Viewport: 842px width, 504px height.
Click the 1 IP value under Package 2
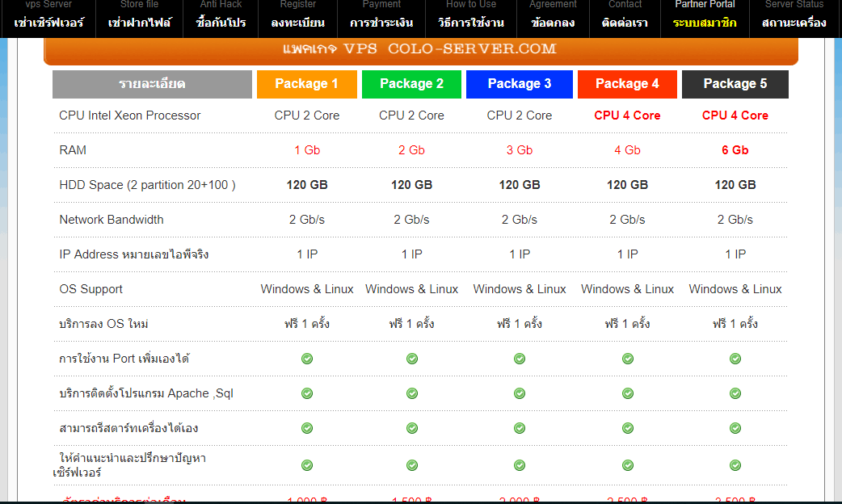click(412, 254)
